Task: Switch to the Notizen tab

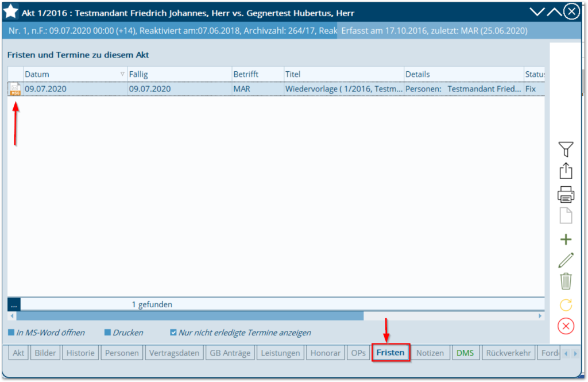Action: point(430,353)
